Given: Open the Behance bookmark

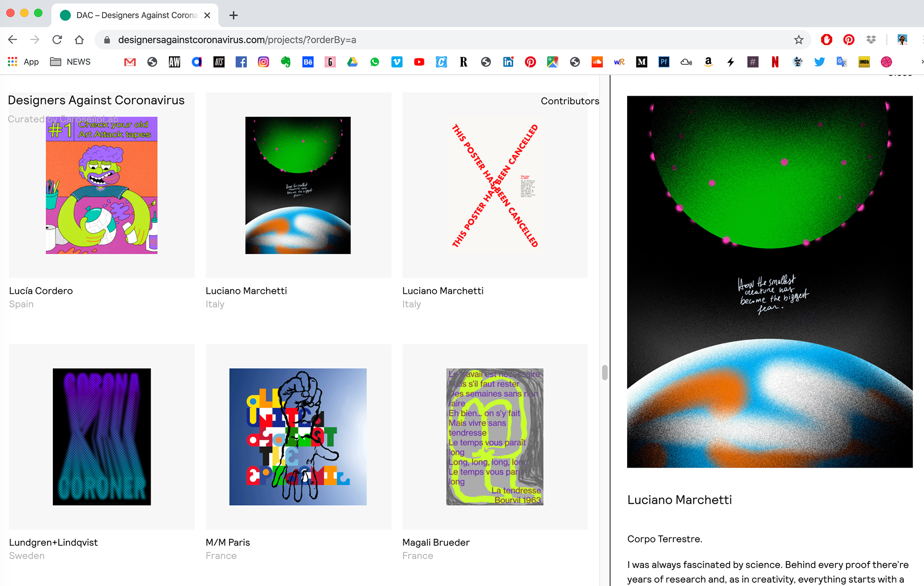Looking at the screenshot, I should pos(308,62).
